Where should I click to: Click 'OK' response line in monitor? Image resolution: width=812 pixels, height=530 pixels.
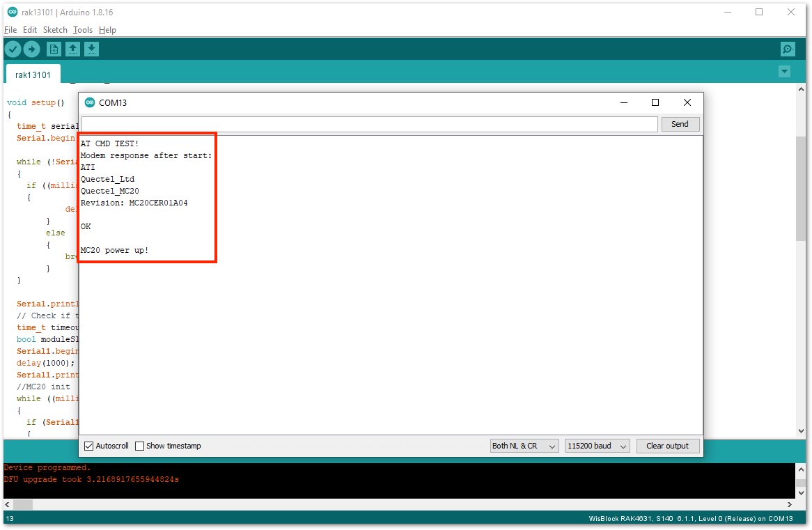86,226
